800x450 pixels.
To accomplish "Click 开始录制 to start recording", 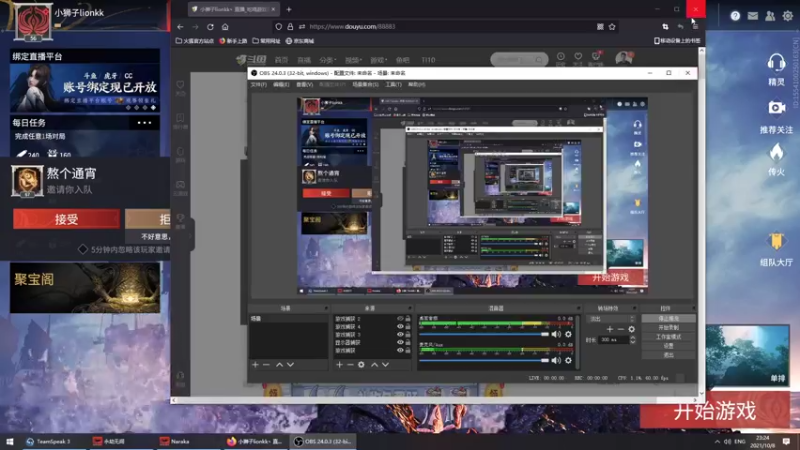I will [668, 328].
